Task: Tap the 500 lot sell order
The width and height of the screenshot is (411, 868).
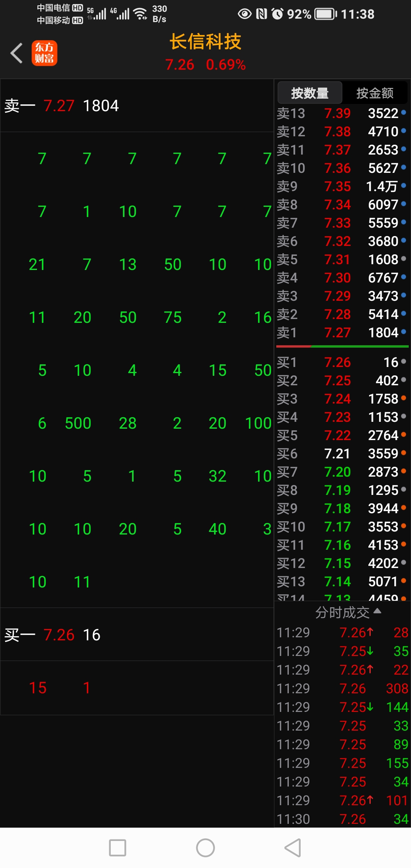Action: point(78,423)
